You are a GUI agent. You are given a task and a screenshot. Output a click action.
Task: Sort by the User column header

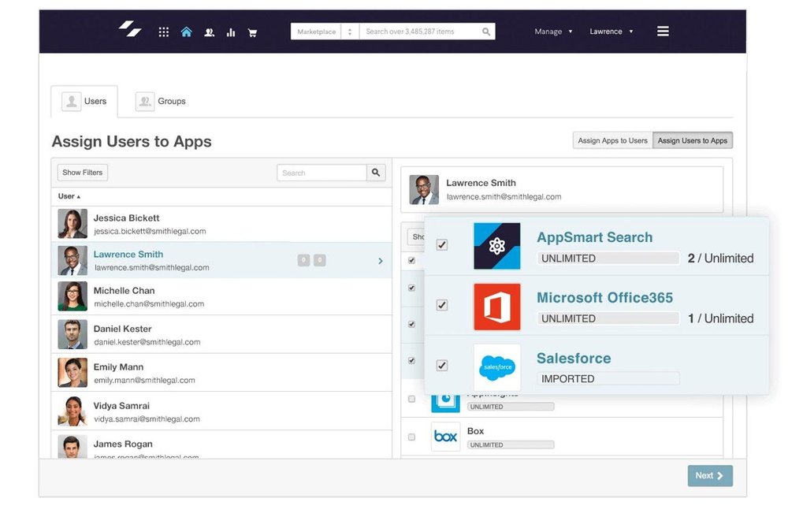(x=69, y=196)
